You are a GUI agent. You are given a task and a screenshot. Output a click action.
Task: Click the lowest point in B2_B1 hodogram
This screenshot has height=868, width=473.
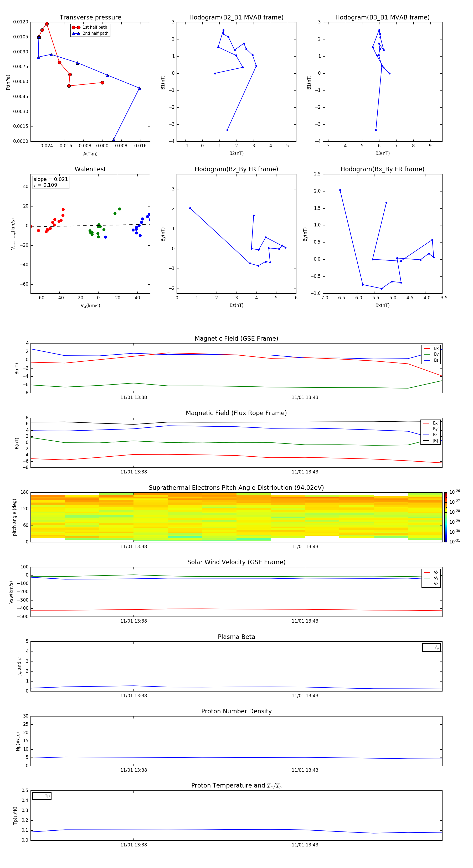click(227, 130)
